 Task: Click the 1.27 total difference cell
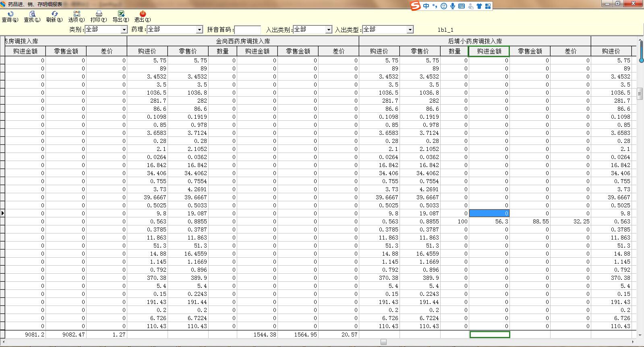click(106, 335)
